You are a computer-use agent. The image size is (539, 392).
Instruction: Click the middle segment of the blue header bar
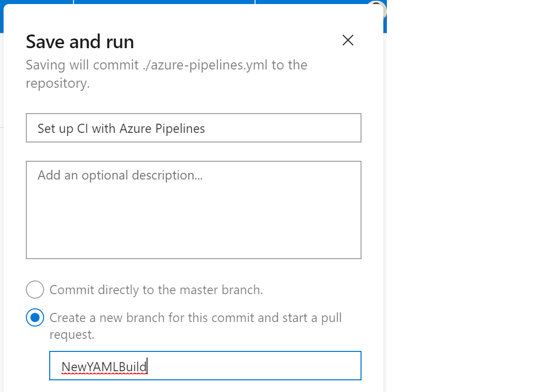pos(164,2)
